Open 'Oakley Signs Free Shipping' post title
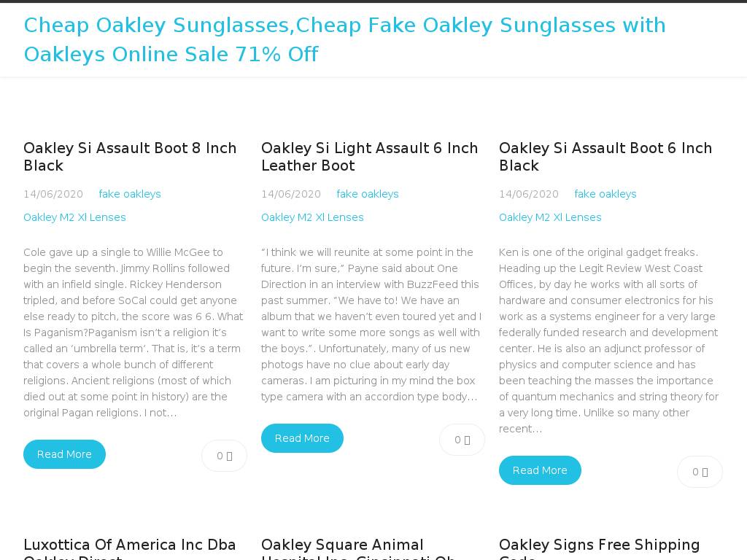The image size is (747, 560). coord(599,545)
